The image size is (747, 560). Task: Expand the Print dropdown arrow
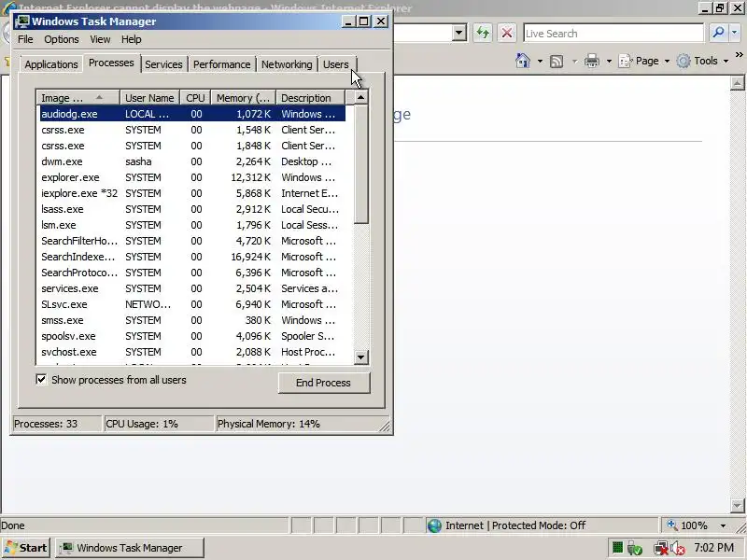[x=609, y=61]
